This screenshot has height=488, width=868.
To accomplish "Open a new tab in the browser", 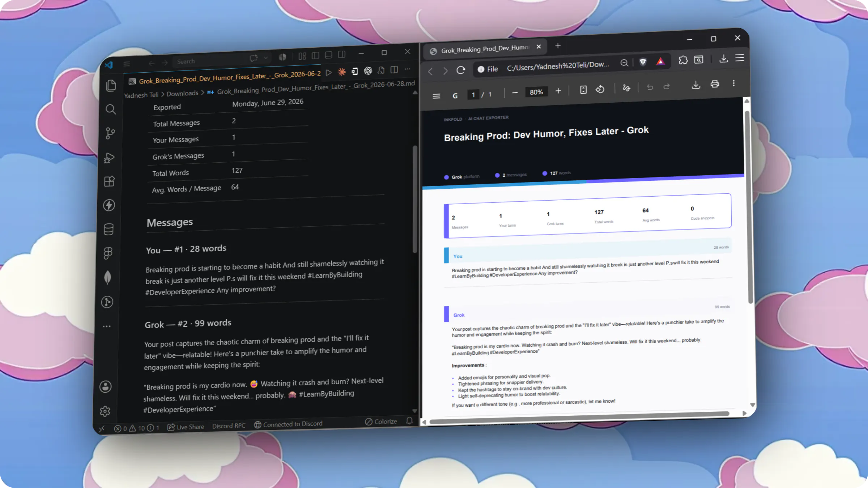I will (x=558, y=46).
